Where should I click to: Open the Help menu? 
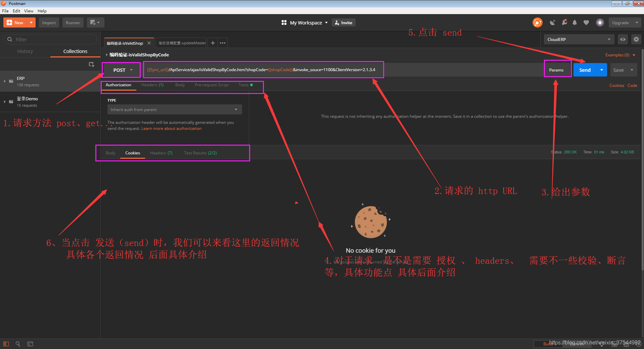point(42,11)
